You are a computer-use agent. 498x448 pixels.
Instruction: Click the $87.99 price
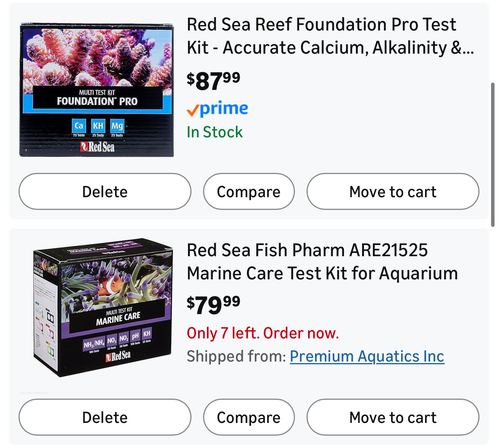click(x=213, y=81)
